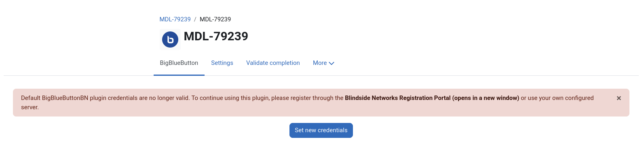The width and height of the screenshot is (644, 156).
Task: Click the active tab's blue underline
Action: pyautogui.click(x=179, y=75)
